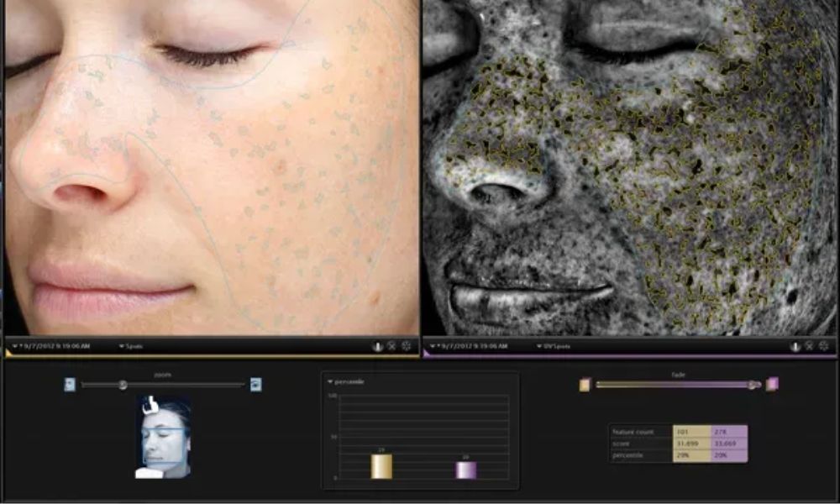
Task: Click the fade slider handle
Action: click(x=753, y=385)
